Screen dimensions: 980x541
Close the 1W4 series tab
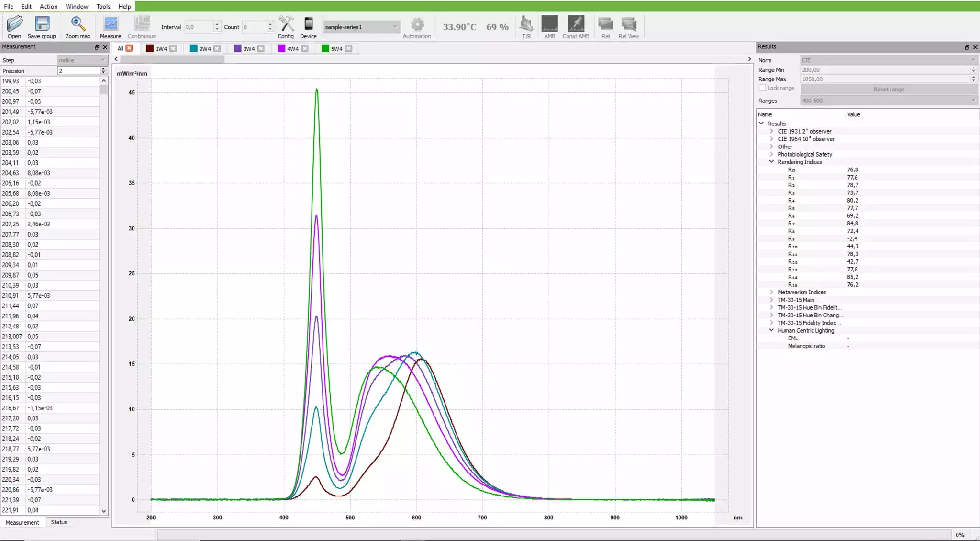[x=173, y=48]
